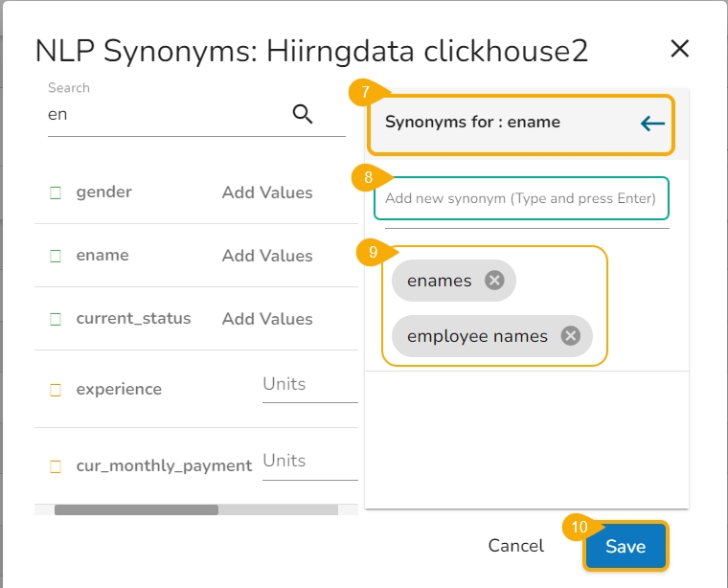
Task: Click the Units field for experience
Action: [308, 385]
